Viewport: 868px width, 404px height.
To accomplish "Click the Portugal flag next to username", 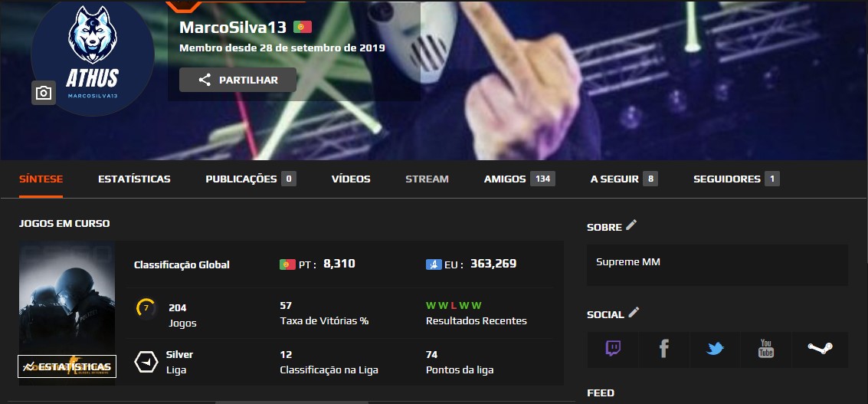I will 303,27.
